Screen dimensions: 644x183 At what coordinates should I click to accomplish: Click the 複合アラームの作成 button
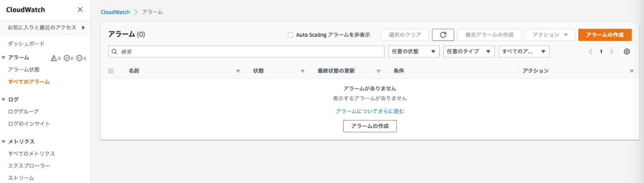489,35
